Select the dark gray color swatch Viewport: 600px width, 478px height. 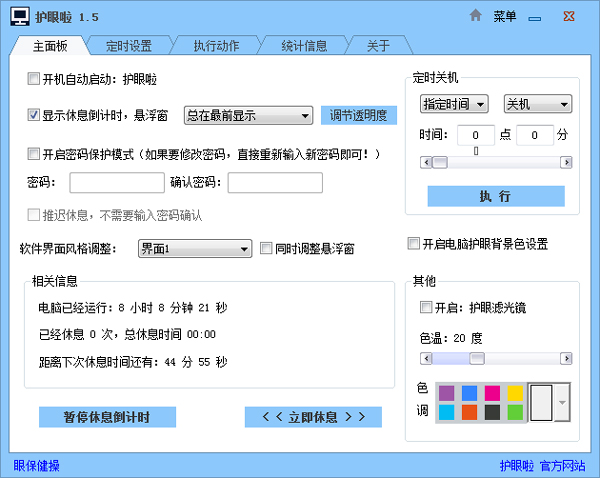pyautogui.click(x=492, y=413)
